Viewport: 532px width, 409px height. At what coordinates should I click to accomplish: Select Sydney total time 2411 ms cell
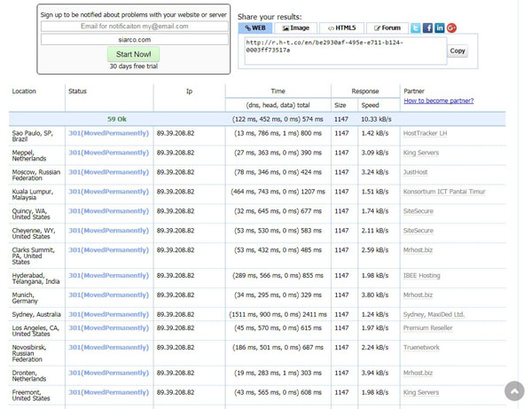(x=278, y=314)
